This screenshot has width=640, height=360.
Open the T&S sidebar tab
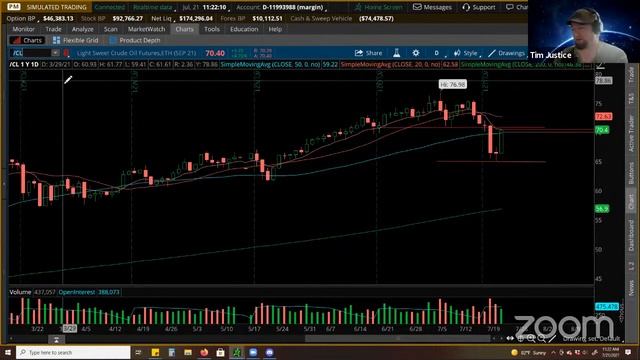coord(631,98)
